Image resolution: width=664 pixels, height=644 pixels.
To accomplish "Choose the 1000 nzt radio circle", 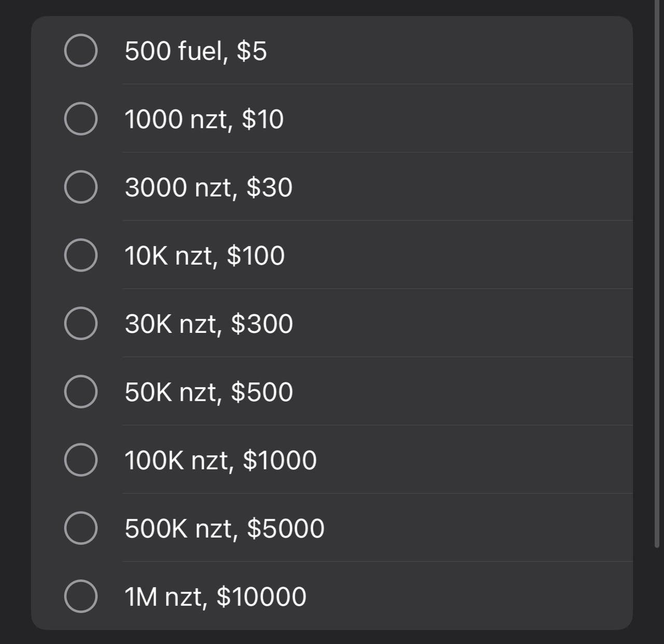I will click(x=81, y=119).
